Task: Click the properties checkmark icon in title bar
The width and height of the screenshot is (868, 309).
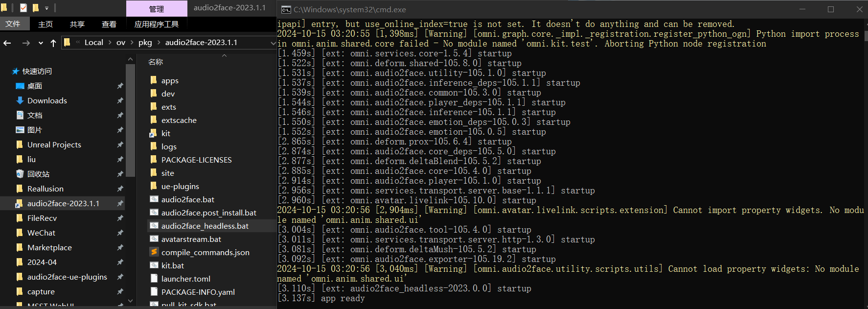Action: pyautogui.click(x=23, y=8)
